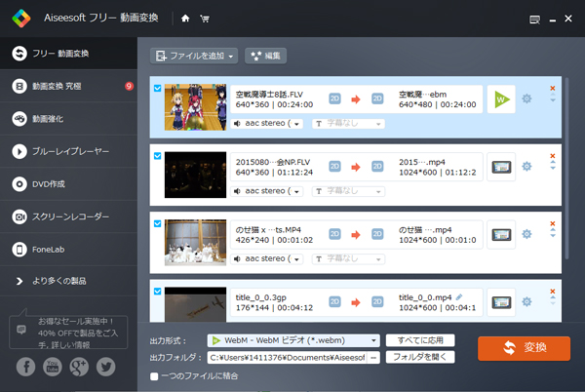Open subtitle 字幕なし dropdown for 2015080…会NP.FLV
Screen dimensions: 585x392
(x=348, y=191)
